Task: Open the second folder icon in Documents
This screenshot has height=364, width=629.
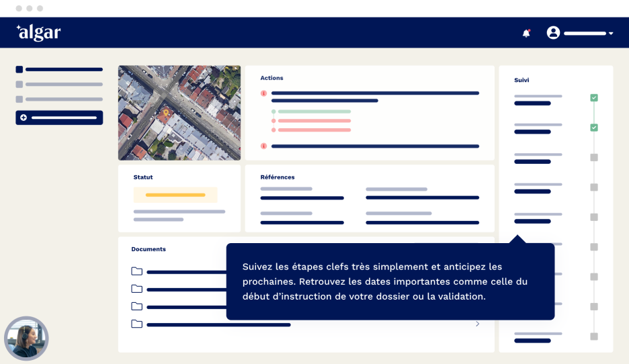Action: click(137, 289)
